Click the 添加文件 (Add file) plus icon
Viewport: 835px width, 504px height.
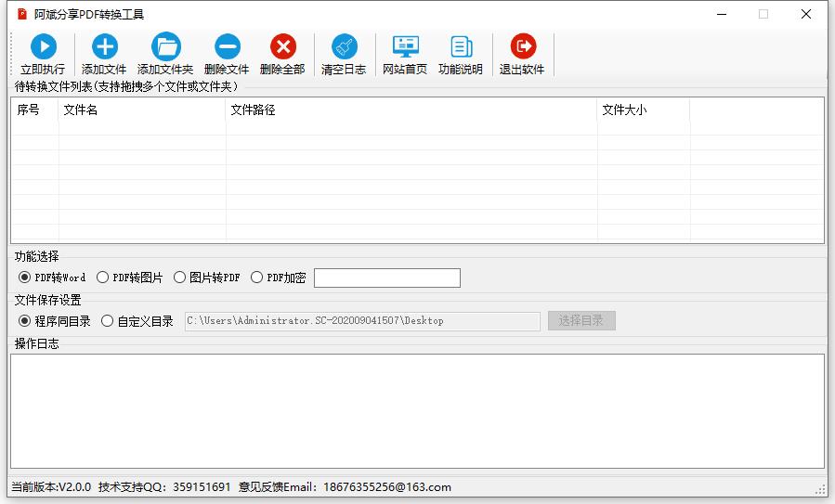tap(104, 47)
